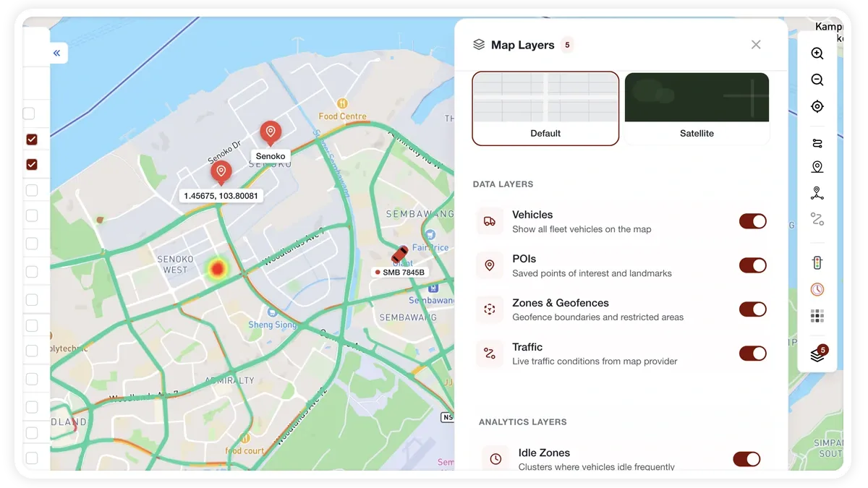Open the grid dots heatmap icon
The image size is (868, 488).
(x=817, y=316)
